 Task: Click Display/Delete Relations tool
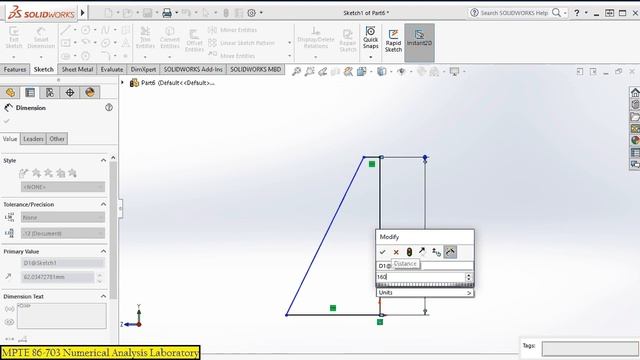coord(316,38)
